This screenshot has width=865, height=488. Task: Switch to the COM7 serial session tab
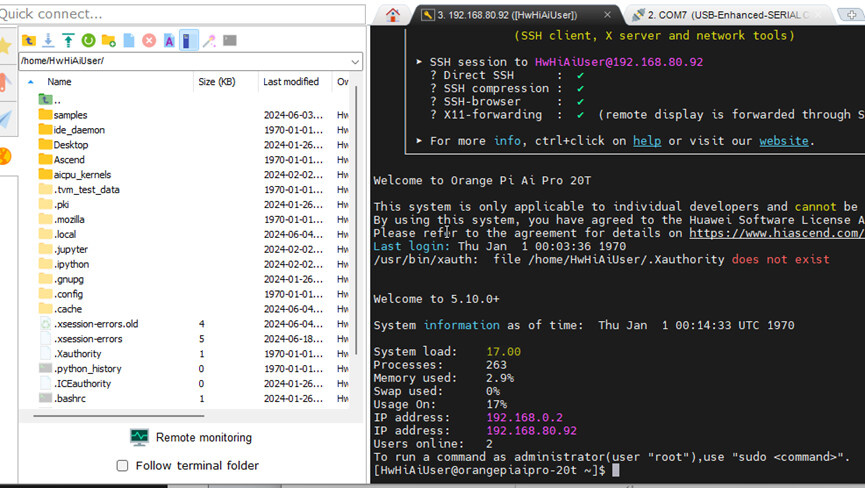point(728,15)
